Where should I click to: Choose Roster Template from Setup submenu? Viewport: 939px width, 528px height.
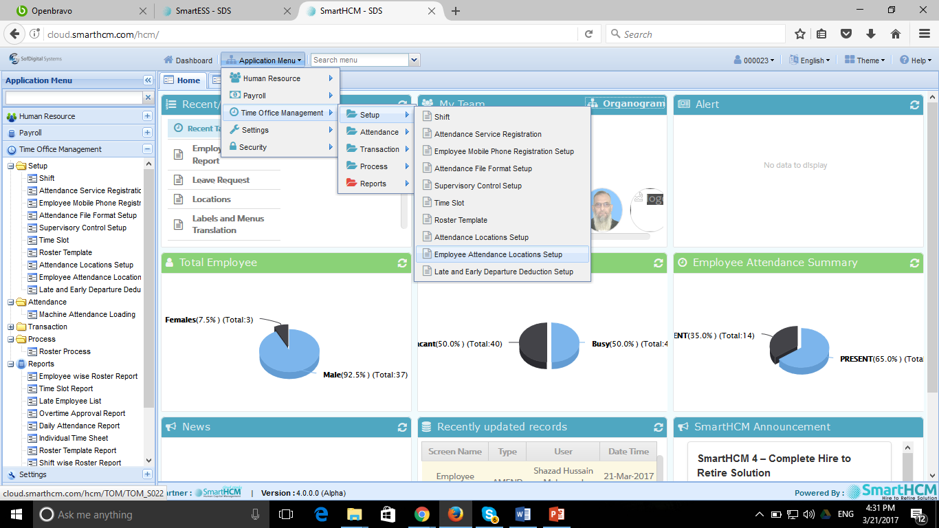[x=502, y=220]
